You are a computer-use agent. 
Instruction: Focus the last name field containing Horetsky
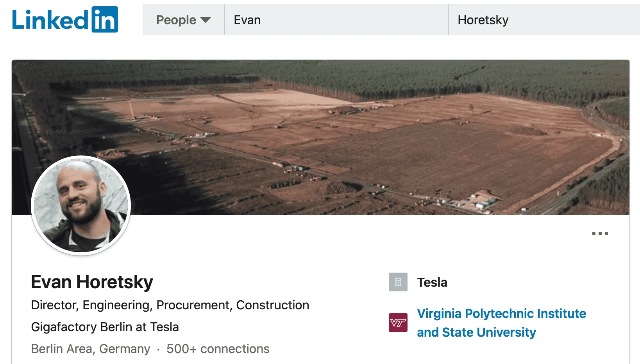[x=544, y=20]
